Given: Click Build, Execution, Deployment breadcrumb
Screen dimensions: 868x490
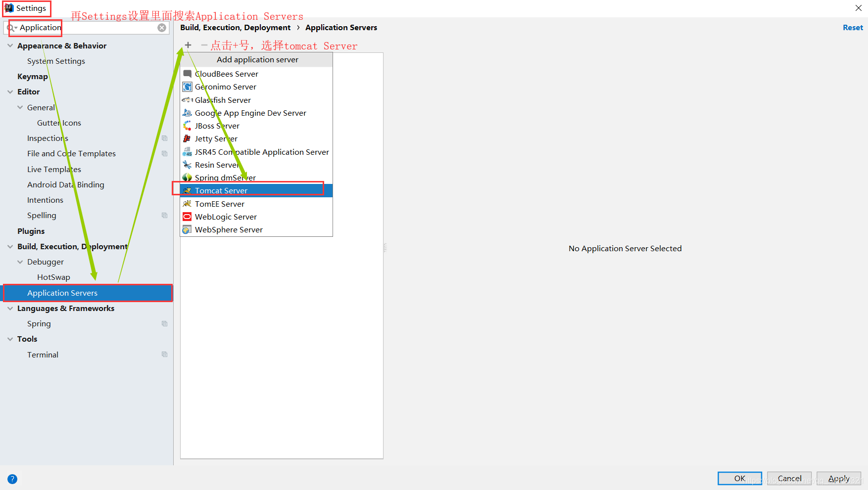Looking at the screenshot, I should (235, 28).
